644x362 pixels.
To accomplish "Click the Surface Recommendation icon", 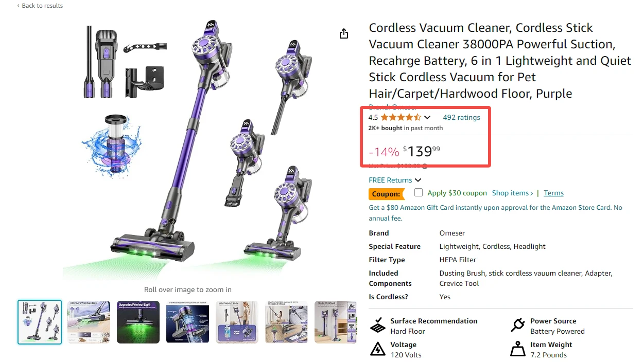I will (x=377, y=325).
